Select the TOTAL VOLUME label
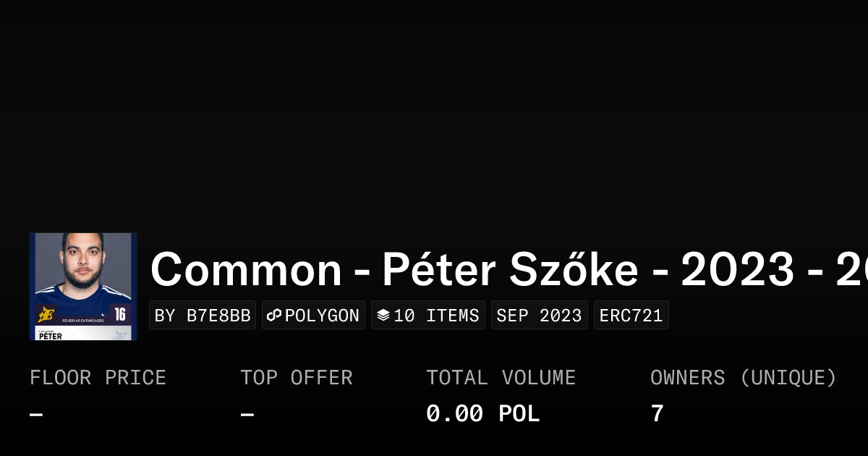The height and width of the screenshot is (456, 868). 501,378
